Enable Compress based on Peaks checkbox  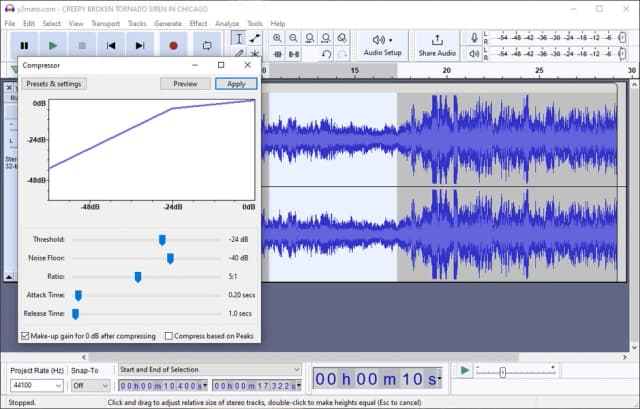point(168,336)
